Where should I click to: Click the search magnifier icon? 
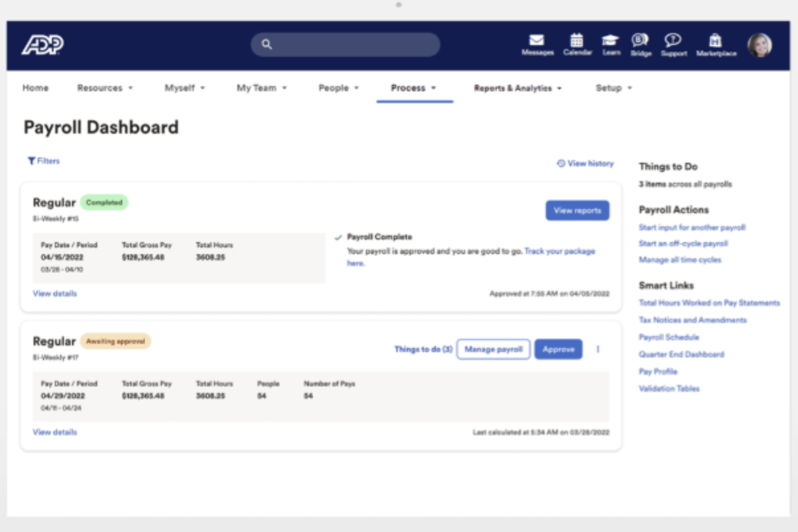[266, 44]
